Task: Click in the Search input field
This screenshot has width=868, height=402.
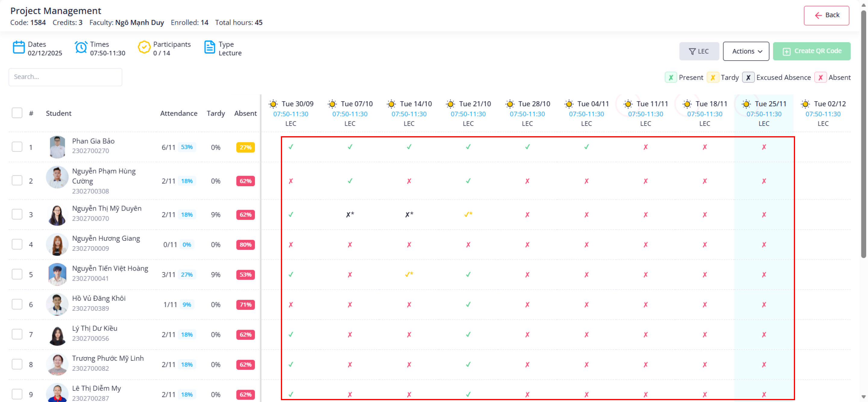Action: click(65, 77)
